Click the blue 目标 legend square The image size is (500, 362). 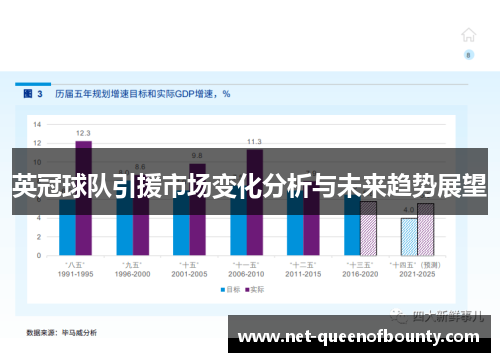pyautogui.click(x=223, y=290)
